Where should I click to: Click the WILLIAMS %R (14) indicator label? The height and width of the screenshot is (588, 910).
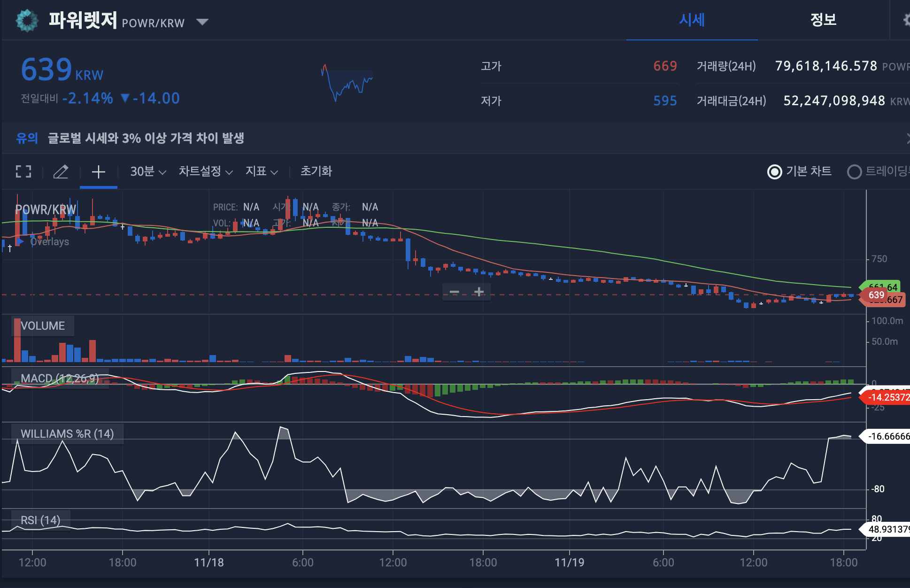67,433
